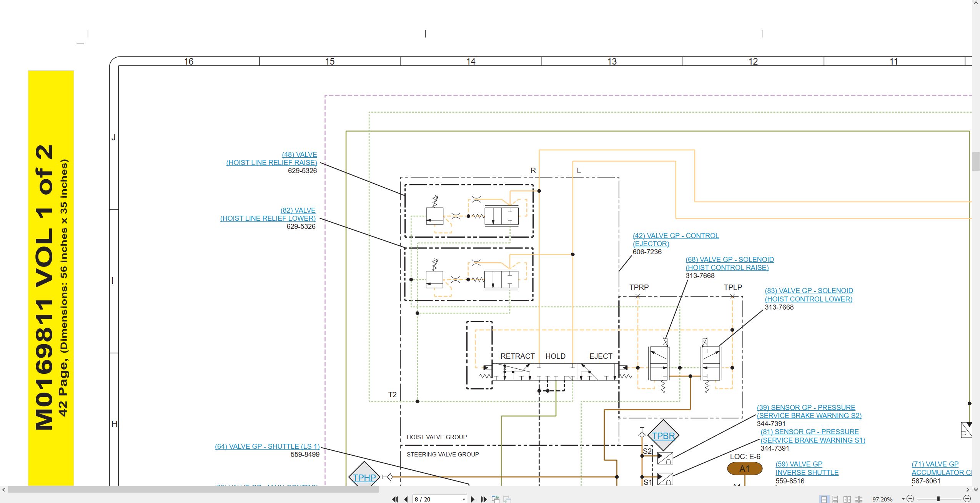
Task: Click the zoom slider handle
Action: (938, 499)
